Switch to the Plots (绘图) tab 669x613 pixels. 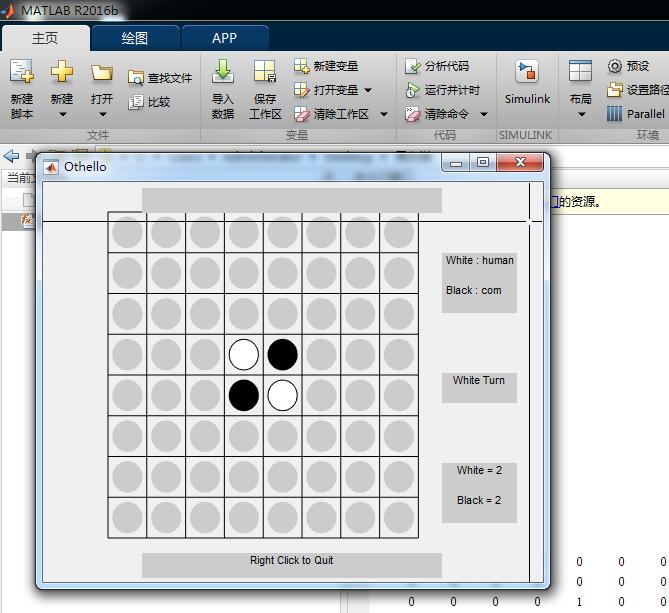tap(135, 38)
